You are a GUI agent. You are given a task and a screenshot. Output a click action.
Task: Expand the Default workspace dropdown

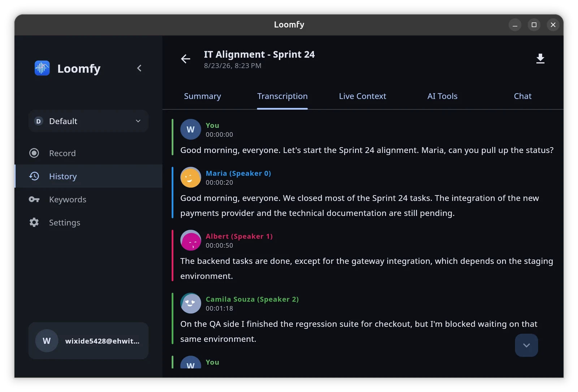coord(88,121)
